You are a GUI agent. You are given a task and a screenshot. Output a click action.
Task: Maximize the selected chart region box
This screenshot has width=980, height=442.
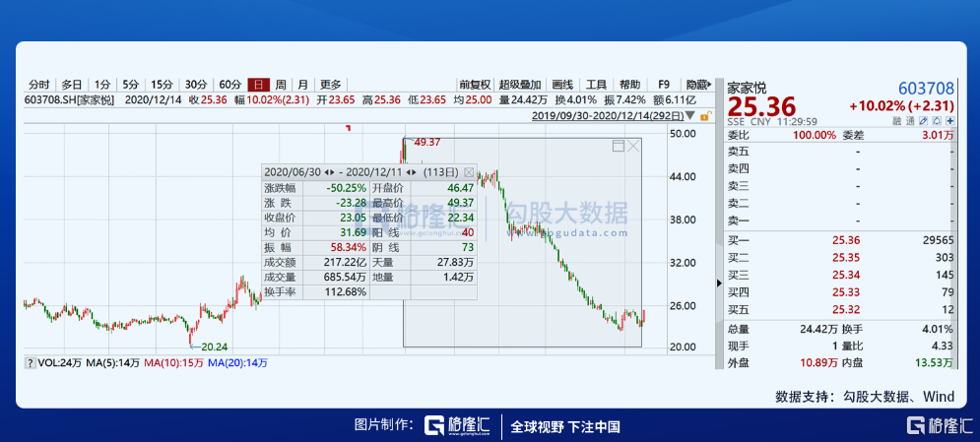click(x=619, y=146)
